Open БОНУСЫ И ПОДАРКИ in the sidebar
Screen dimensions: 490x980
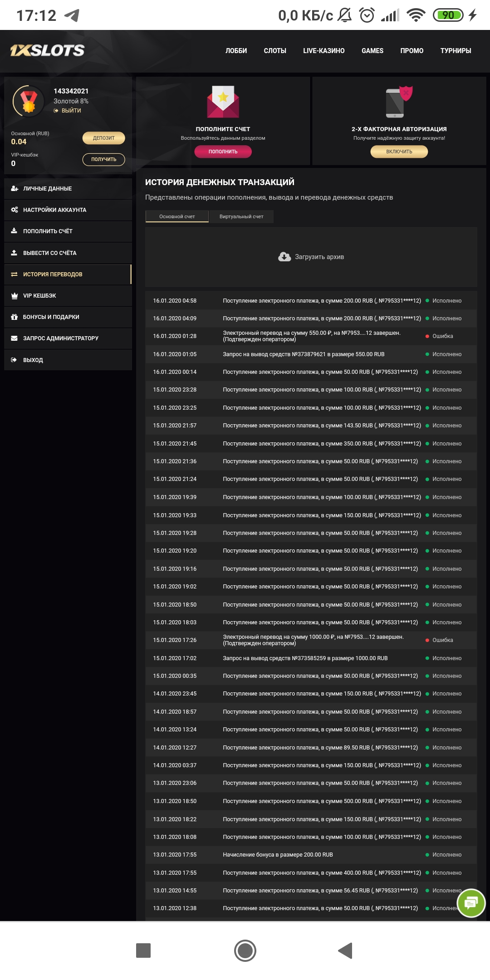pos(68,317)
